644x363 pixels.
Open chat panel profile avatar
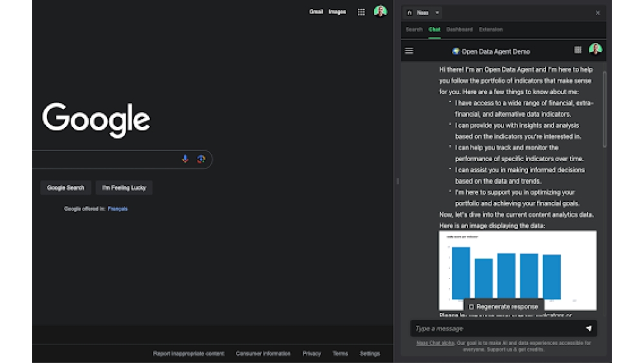pyautogui.click(x=595, y=50)
